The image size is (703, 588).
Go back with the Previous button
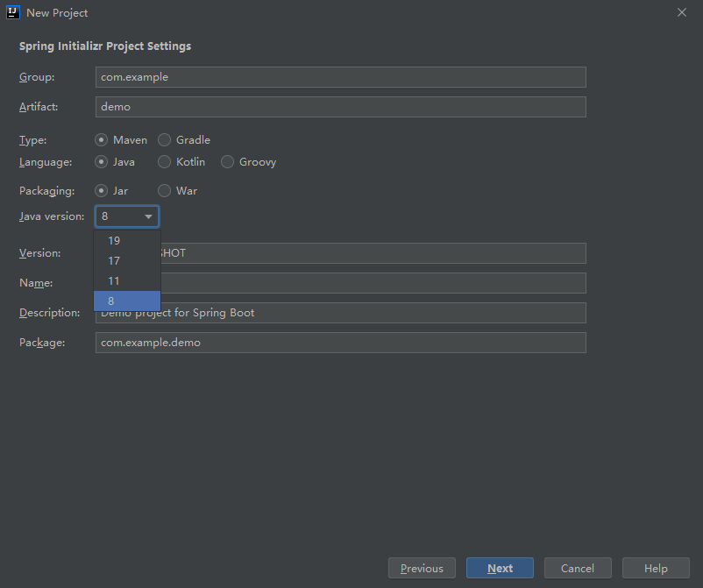coord(422,568)
